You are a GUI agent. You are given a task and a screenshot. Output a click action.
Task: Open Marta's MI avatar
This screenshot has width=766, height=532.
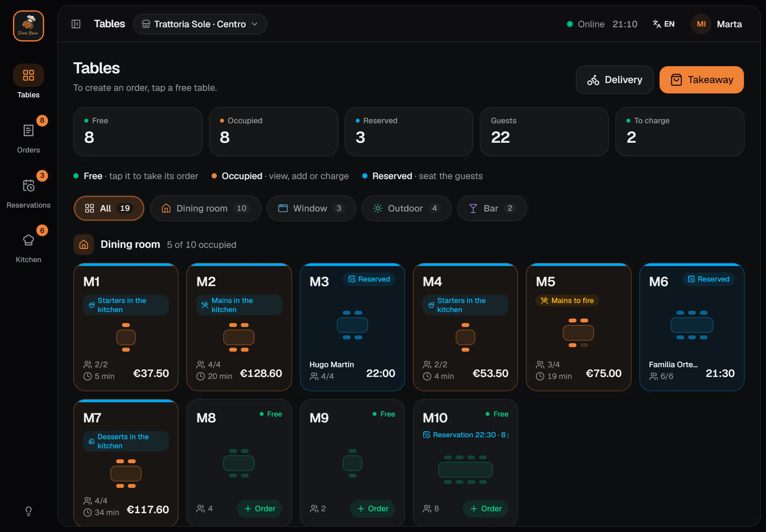701,24
